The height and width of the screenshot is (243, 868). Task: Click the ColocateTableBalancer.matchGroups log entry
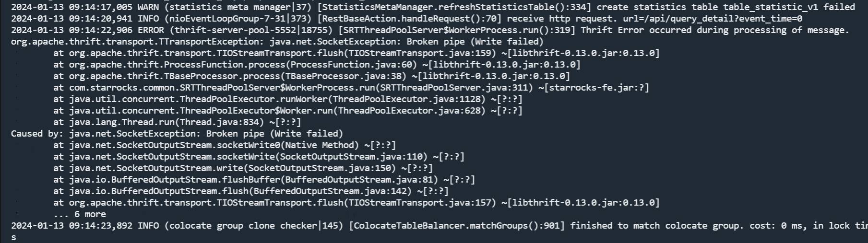pyautogui.click(x=439, y=226)
